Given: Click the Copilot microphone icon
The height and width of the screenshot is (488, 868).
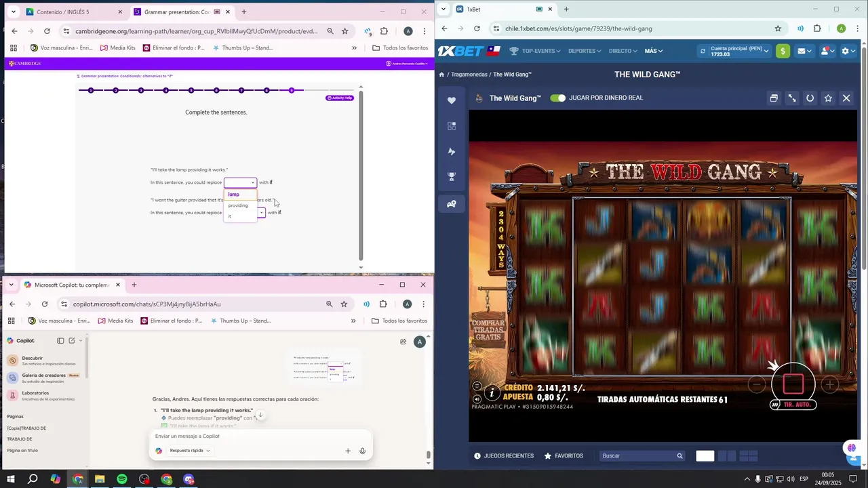Looking at the screenshot, I should 363,451.
